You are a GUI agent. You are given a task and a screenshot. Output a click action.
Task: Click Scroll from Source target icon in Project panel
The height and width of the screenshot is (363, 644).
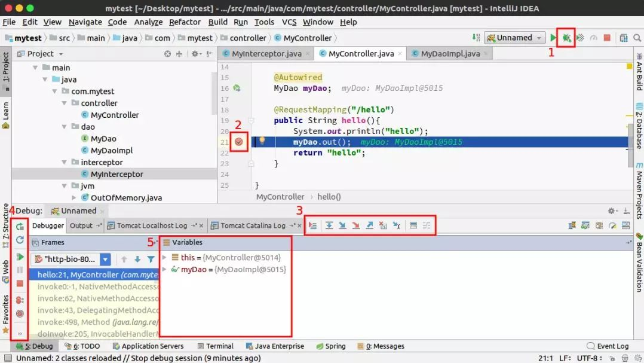pos(167,54)
